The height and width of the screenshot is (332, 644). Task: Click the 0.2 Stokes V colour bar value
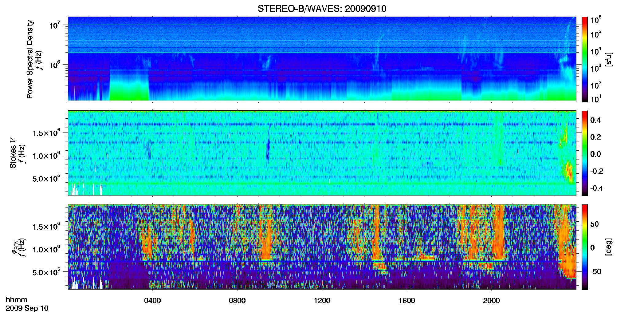pyautogui.click(x=595, y=137)
